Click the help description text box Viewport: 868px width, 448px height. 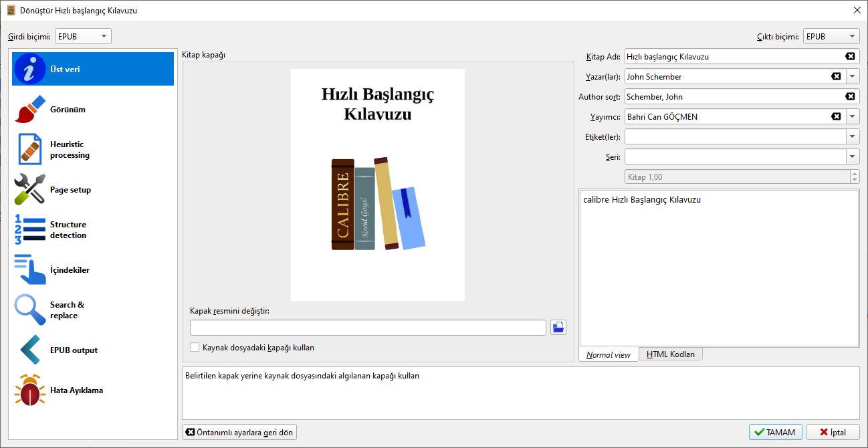pos(521,393)
